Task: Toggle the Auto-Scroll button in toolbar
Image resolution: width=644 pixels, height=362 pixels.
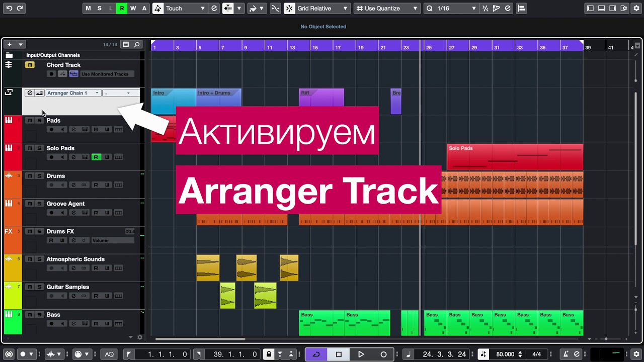Action: pyautogui.click(x=228, y=9)
